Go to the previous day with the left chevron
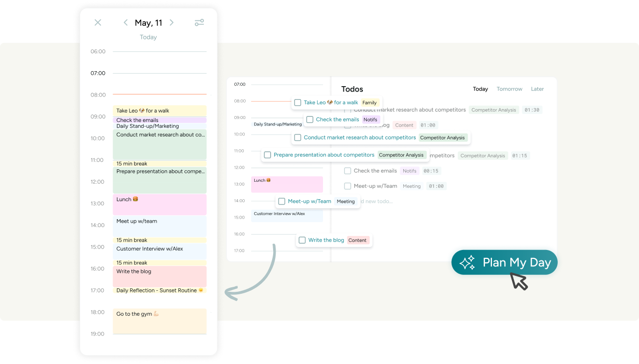This screenshot has width=639, height=364. [126, 22]
